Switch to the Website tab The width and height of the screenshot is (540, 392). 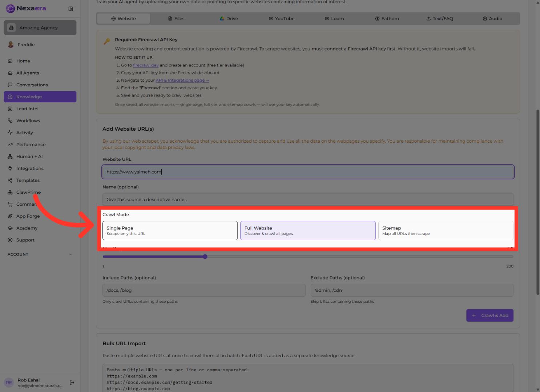coord(124,19)
